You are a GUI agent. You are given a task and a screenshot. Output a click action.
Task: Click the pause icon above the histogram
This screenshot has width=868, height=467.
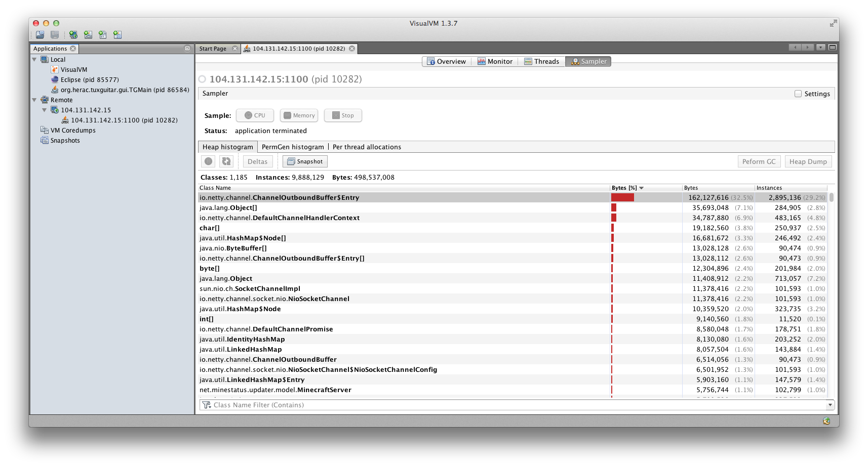click(x=208, y=161)
